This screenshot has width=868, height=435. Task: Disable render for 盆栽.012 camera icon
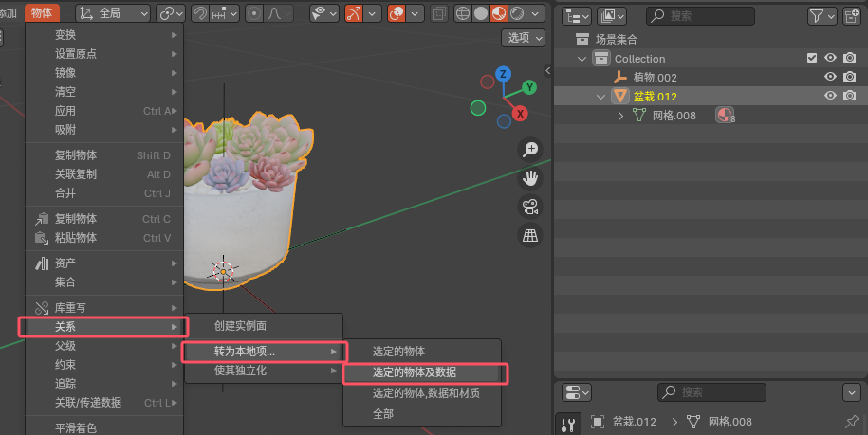tap(850, 96)
